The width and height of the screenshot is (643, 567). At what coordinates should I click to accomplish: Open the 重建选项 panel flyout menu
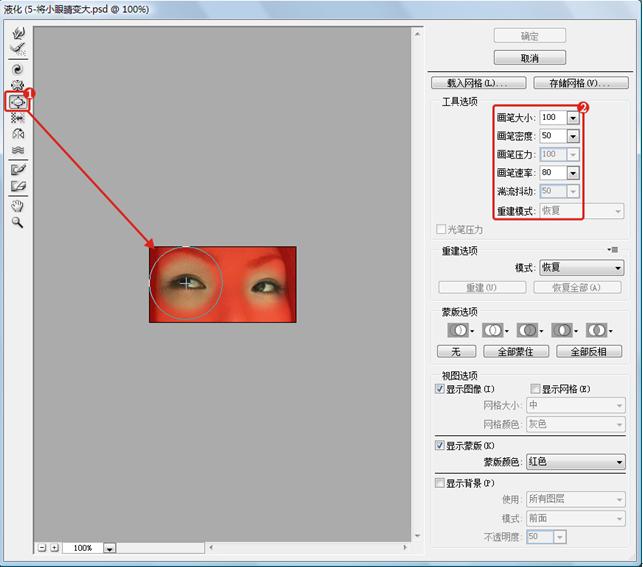tap(612, 250)
